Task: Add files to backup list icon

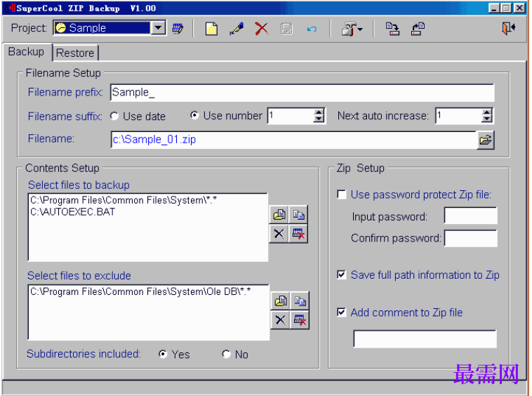Action: click(298, 214)
